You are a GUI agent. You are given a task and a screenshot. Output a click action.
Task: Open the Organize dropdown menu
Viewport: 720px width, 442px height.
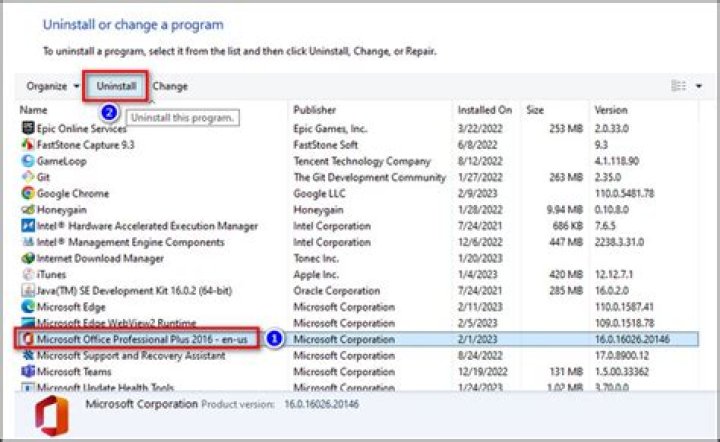53,86
